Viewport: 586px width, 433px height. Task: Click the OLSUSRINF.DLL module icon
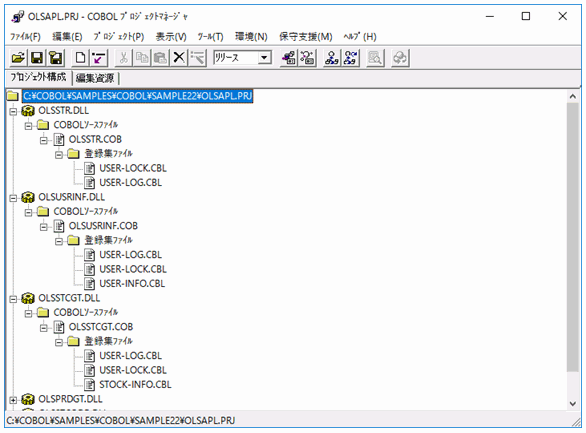click(28, 197)
